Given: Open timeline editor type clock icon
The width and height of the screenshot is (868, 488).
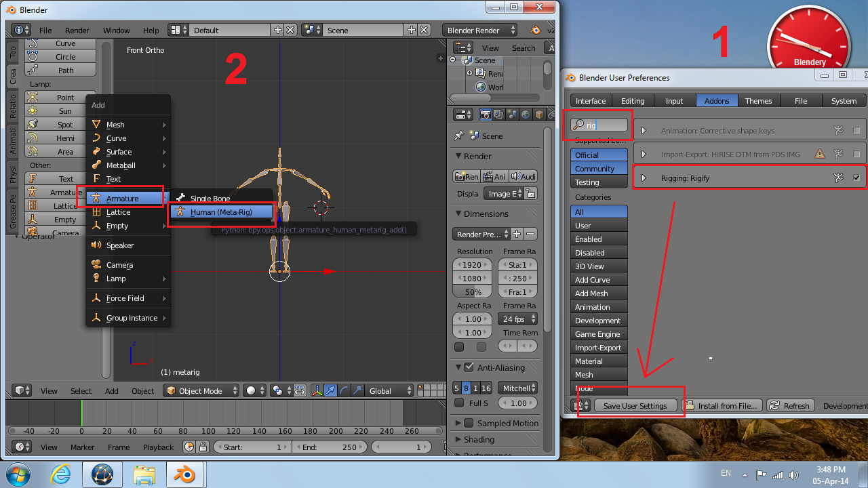Looking at the screenshot, I should tap(22, 447).
